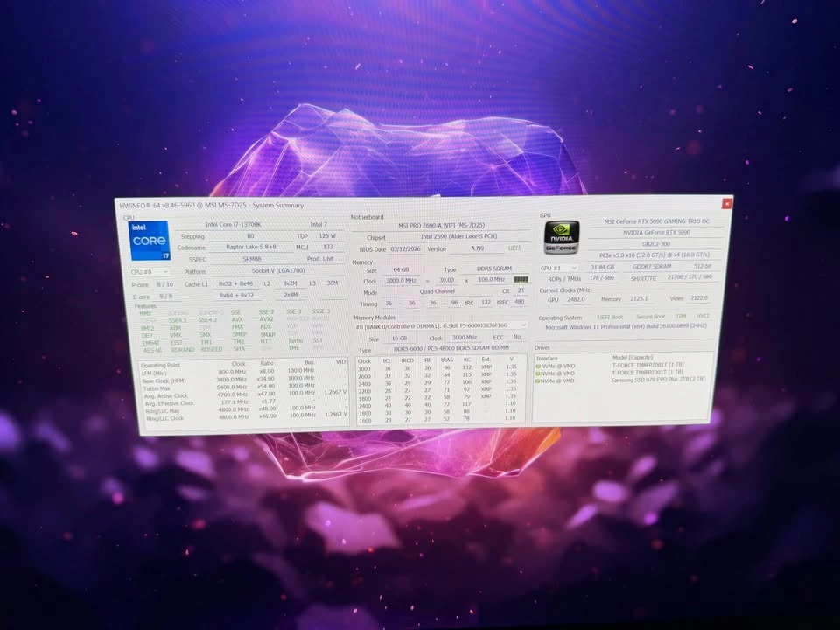
Task: Select the 1600 clock row in timings table
Action: 438,420
